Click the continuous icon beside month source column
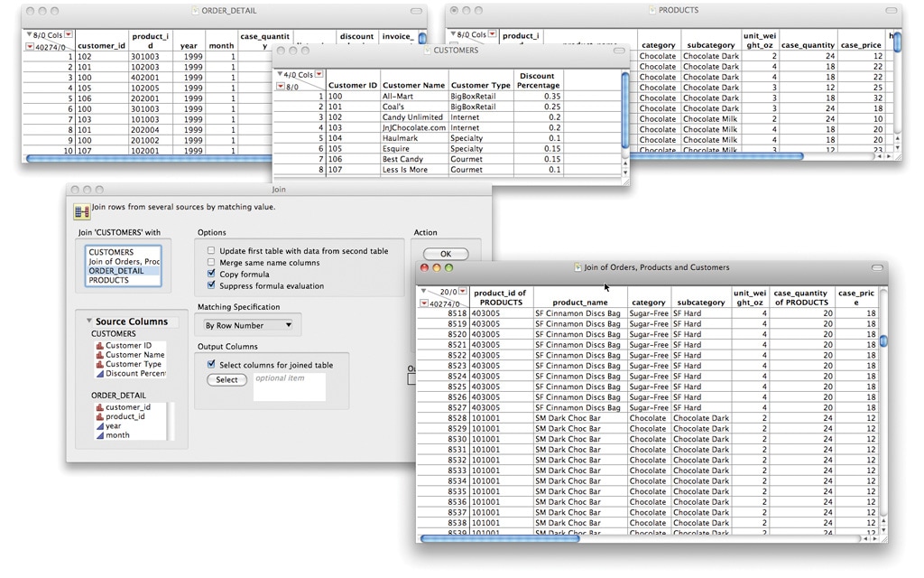Viewport: 924px width, 578px height. pos(100,436)
